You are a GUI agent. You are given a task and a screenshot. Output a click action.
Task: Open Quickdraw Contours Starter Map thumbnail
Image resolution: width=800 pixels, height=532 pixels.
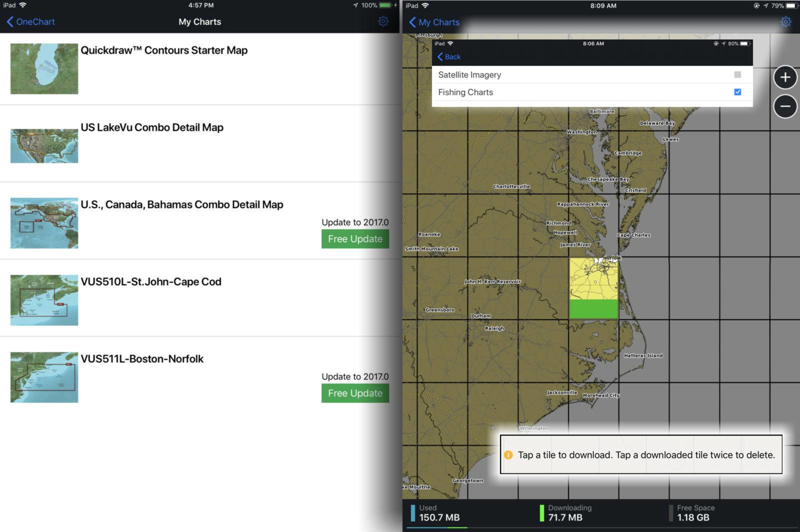(x=44, y=68)
